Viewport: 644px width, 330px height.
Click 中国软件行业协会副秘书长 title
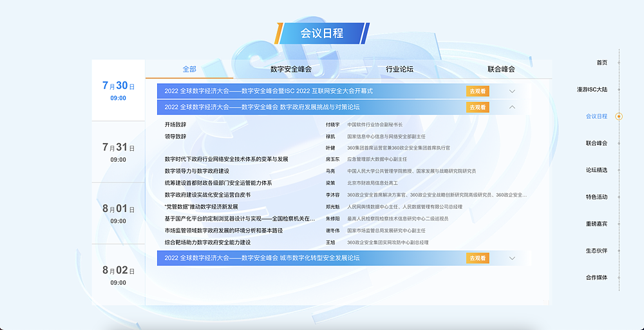point(375,124)
